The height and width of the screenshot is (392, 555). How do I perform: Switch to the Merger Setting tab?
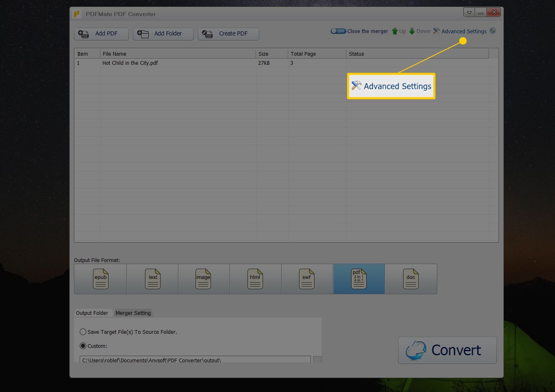point(133,313)
